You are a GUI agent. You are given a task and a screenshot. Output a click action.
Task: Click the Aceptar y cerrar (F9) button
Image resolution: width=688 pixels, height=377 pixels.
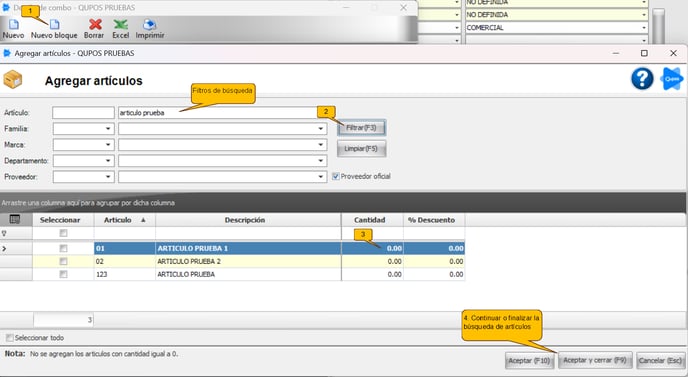(x=595, y=360)
